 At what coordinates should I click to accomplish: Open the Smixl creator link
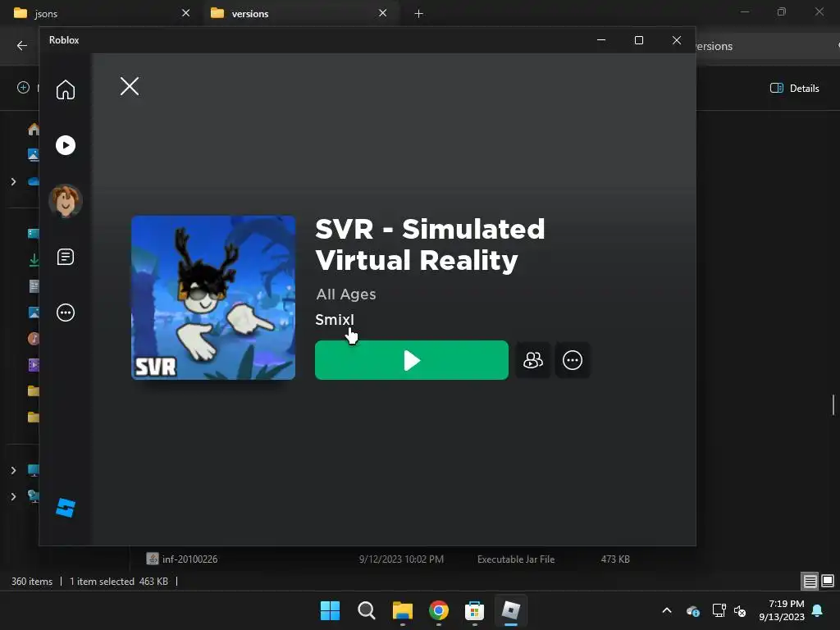[x=335, y=320]
